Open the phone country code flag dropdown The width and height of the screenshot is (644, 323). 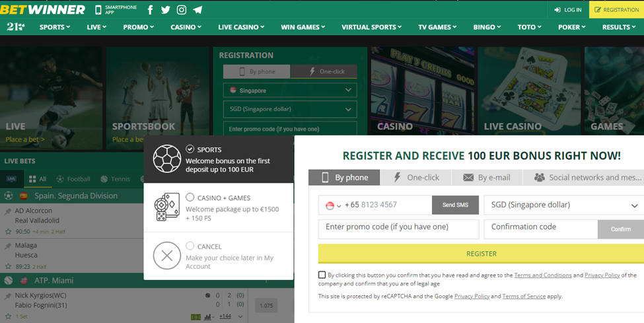333,205
